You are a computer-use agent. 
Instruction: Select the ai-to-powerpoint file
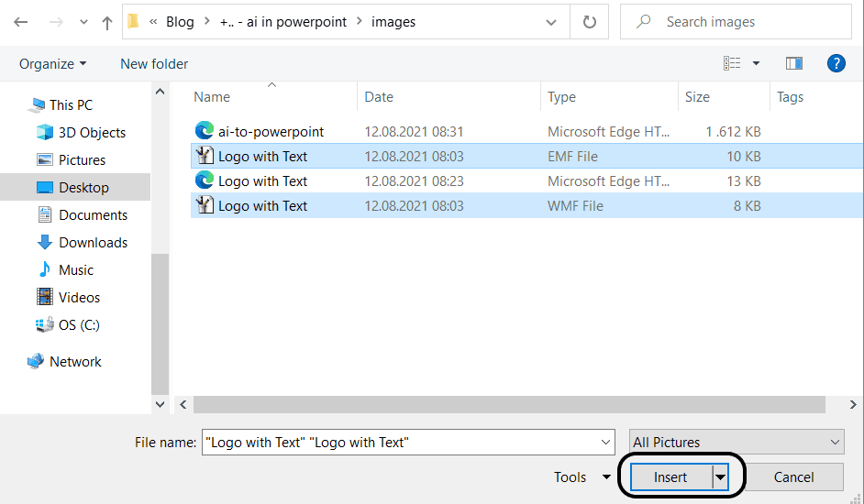[526, 132]
